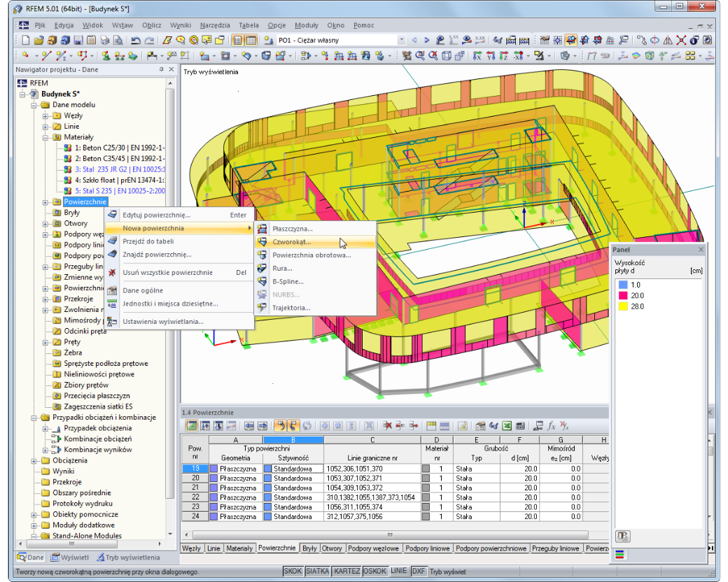The image size is (728, 582).
Task: Toggle SKOK snap in status bar
Action: point(293,572)
